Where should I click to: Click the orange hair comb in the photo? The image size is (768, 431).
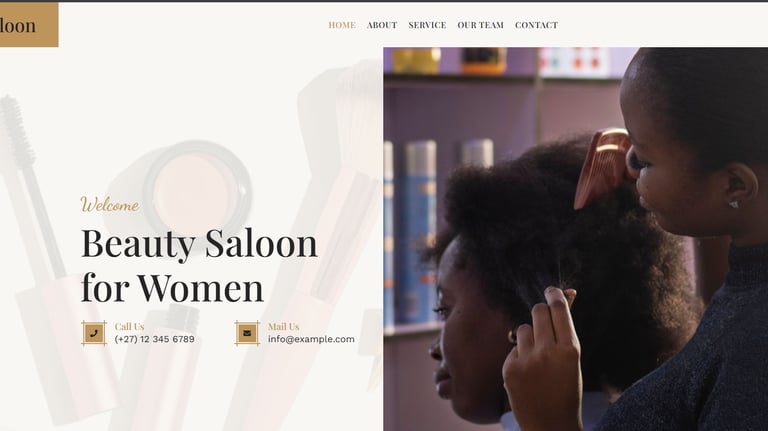[601, 168]
